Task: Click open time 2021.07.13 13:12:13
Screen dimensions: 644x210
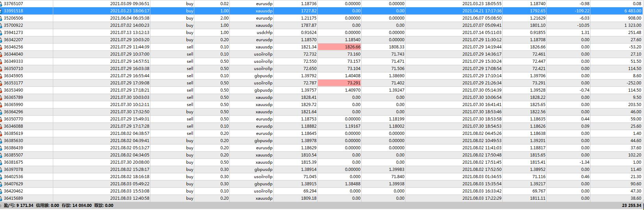Action: click(130, 33)
